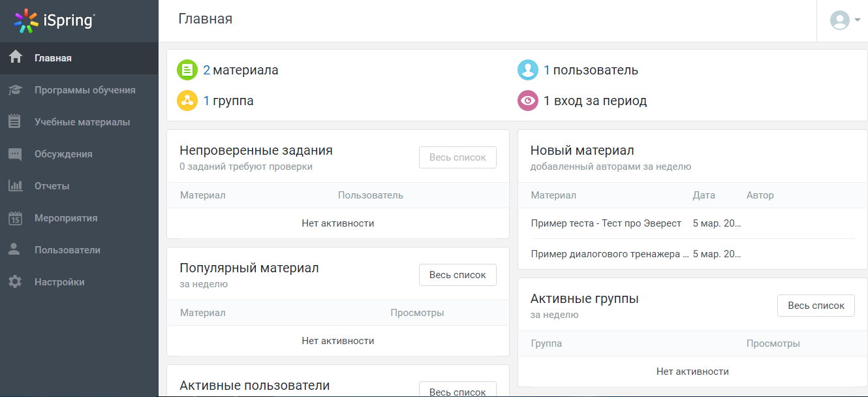Click the blue пользователь stats icon
This screenshot has width=868, height=397.
tap(527, 70)
